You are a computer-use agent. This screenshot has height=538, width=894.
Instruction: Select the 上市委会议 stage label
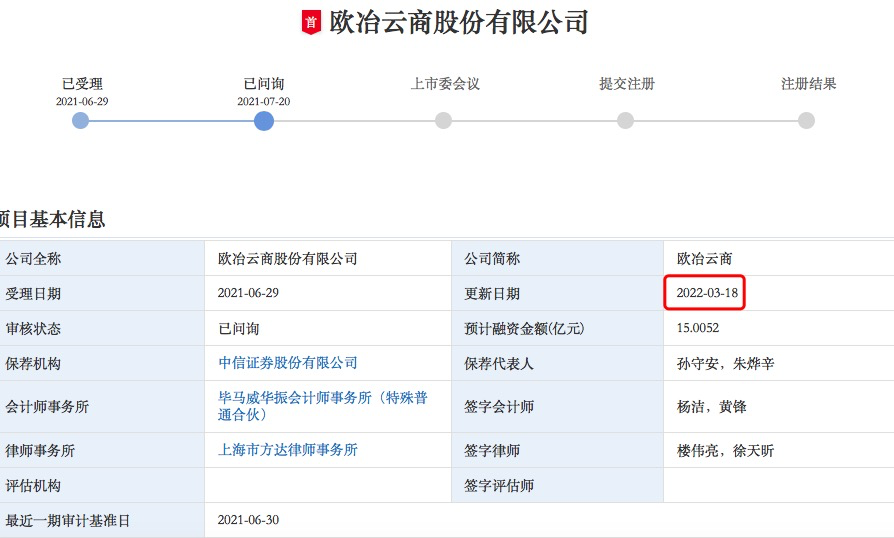(x=445, y=84)
